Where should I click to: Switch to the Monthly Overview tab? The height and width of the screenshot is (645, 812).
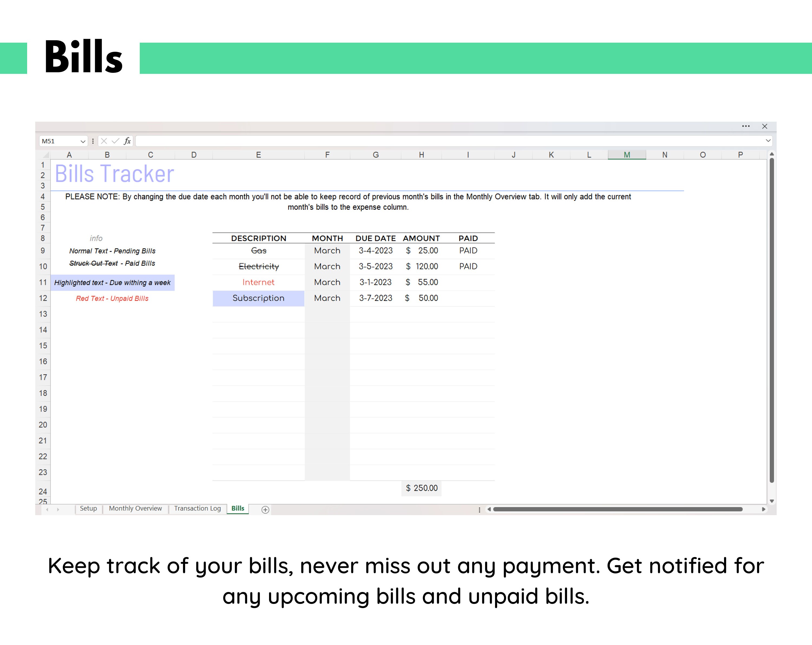pos(135,508)
